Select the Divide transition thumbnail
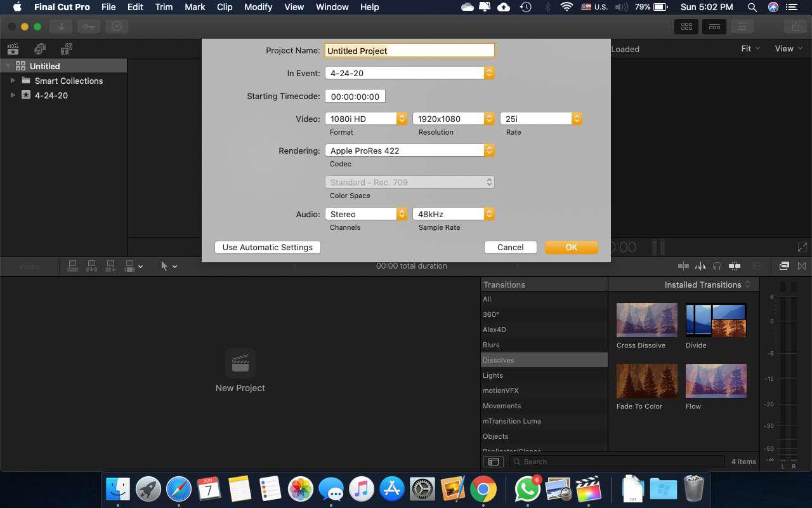812x508 pixels. [x=716, y=320]
